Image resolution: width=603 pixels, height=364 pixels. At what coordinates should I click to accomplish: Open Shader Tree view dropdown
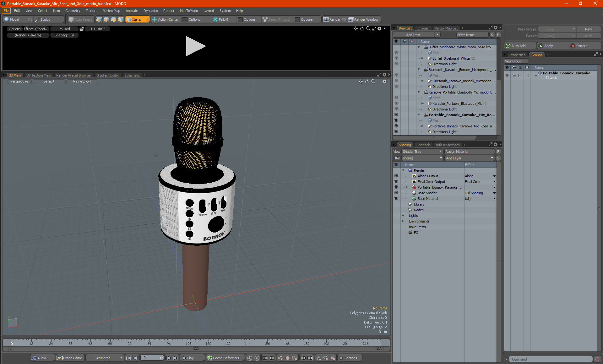(x=422, y=152)
